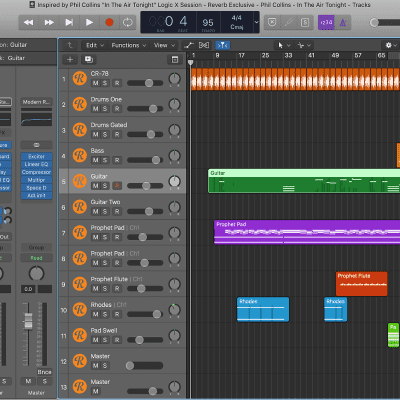Toggle the purple Metronome button
The height and width of the screenshot is (400, 400).
point(343,22)
